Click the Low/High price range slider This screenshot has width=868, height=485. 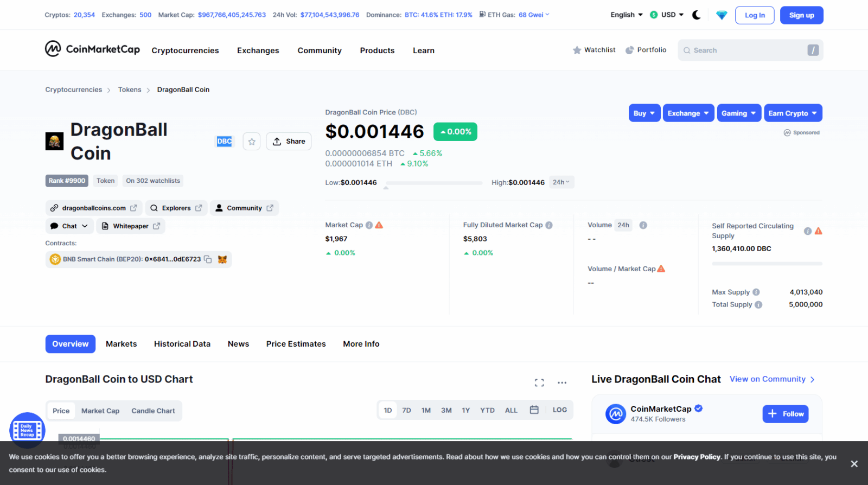click(x=433, y=183)
